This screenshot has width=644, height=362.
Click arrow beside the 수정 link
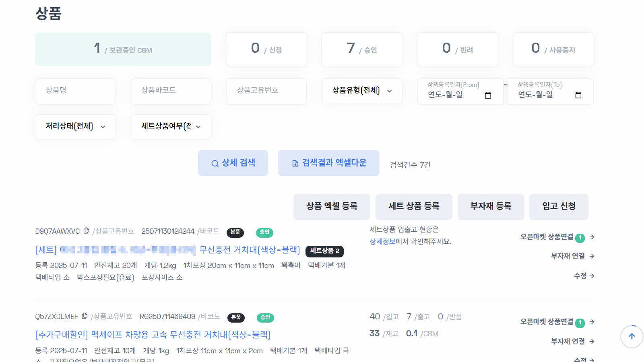(x=592, y=276)
